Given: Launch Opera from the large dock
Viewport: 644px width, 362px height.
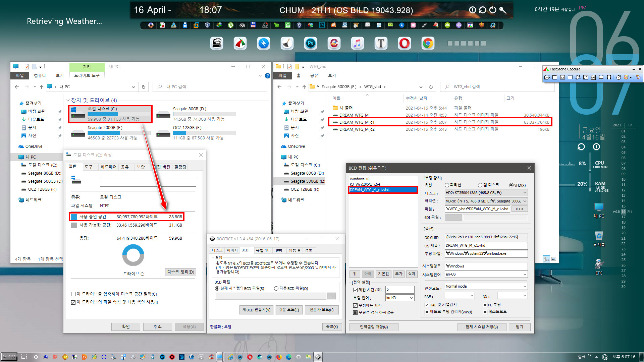Looking at the screenshot, I should point(405,44).
